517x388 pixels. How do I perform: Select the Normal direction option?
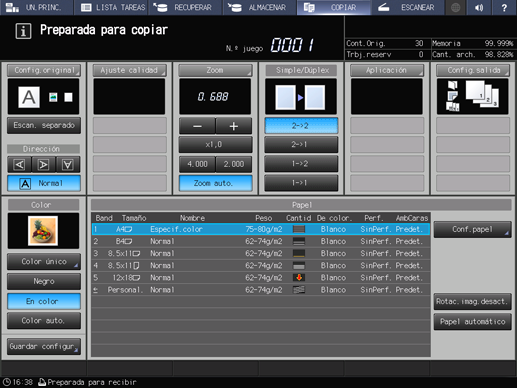44,183
